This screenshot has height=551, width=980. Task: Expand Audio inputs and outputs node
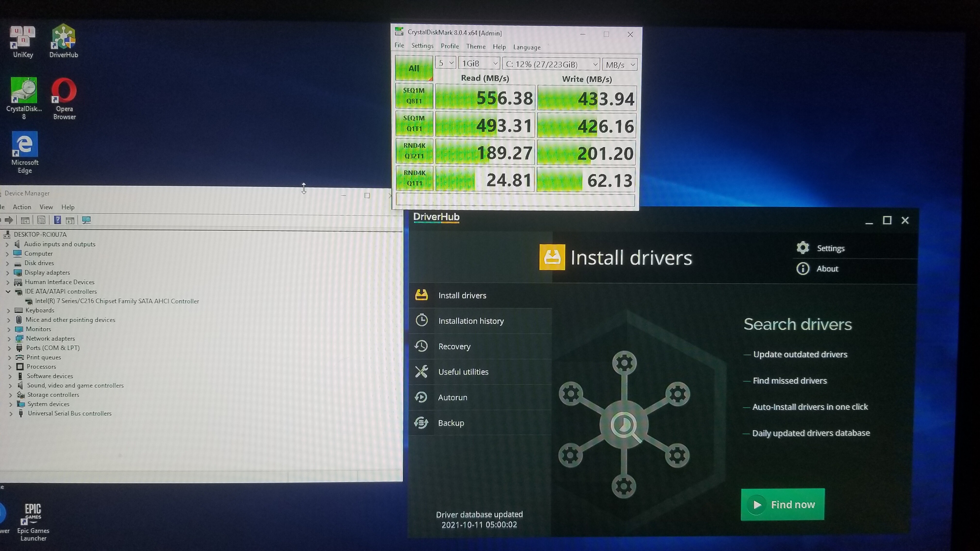pos(7,244)
